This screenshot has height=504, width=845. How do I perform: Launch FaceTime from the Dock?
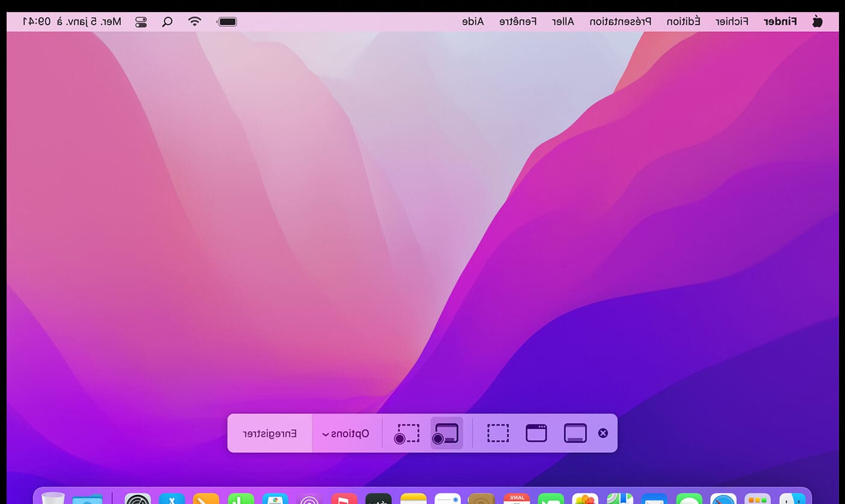551,499
